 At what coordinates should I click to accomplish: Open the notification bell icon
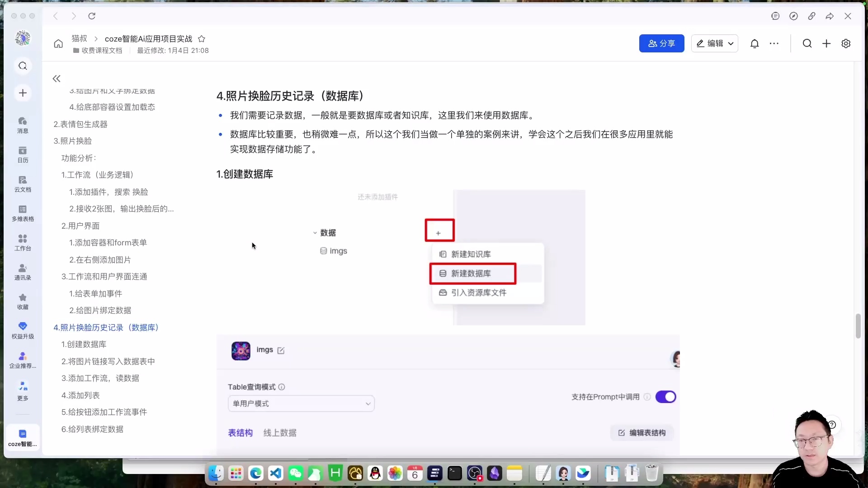point(755,43)
